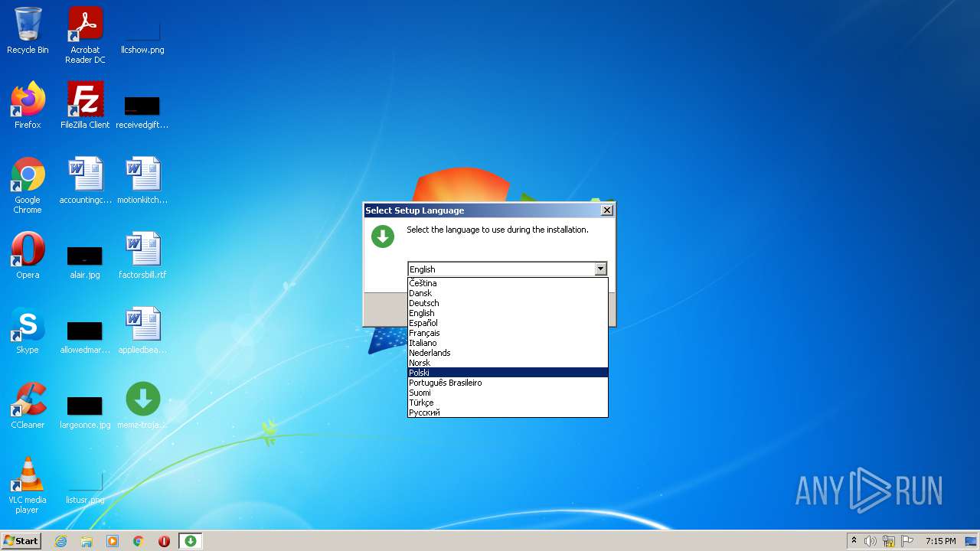The width and height of the screenshot is (980, 551).
Task: Choose Norsk from the language list
Action: click(x=508, y=363)
